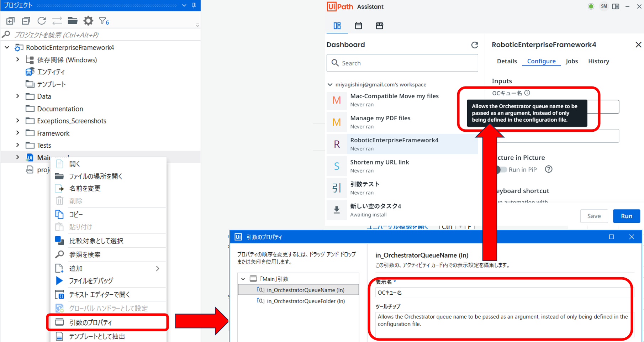
Task: Refresh the project tree
Action: coord(42,21)
